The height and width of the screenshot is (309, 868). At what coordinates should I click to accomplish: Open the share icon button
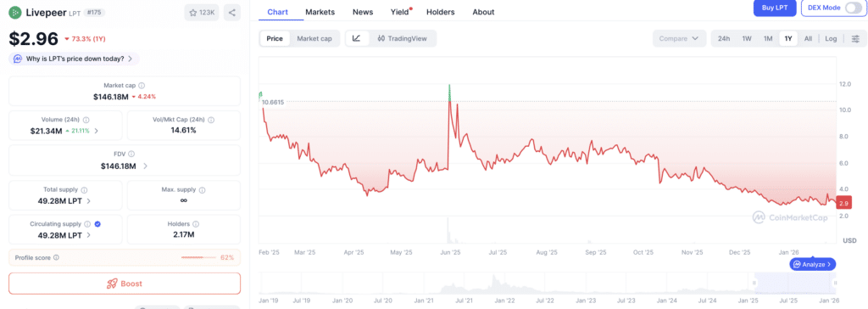(x=232, y=12)
